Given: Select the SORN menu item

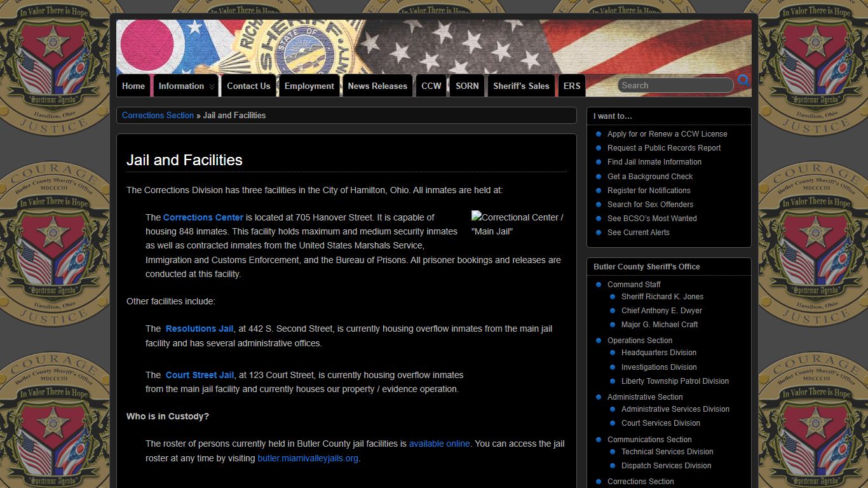Looking at the screenshot, I should [467, 86].
